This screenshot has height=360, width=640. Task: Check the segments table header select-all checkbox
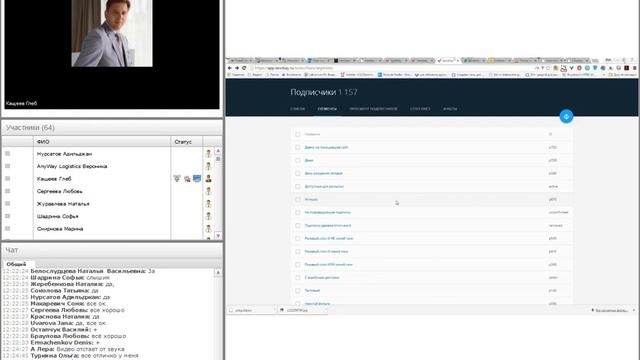[298, 134]
